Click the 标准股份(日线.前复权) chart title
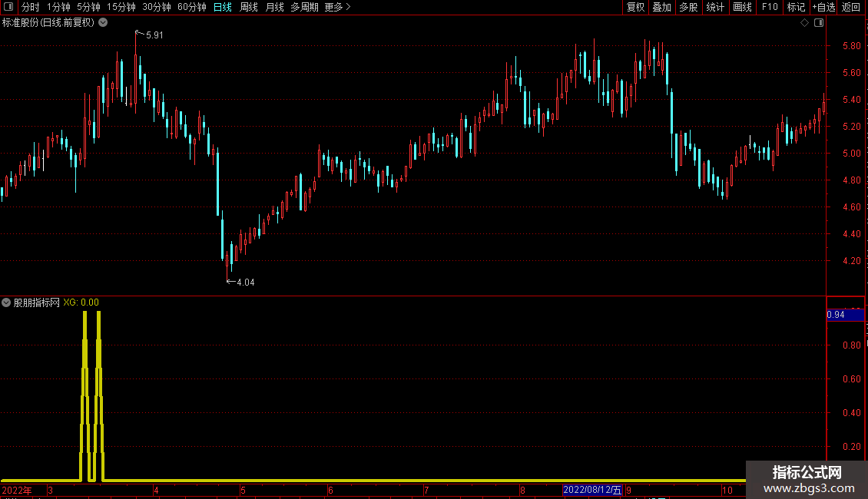 (x=48, y=23)
